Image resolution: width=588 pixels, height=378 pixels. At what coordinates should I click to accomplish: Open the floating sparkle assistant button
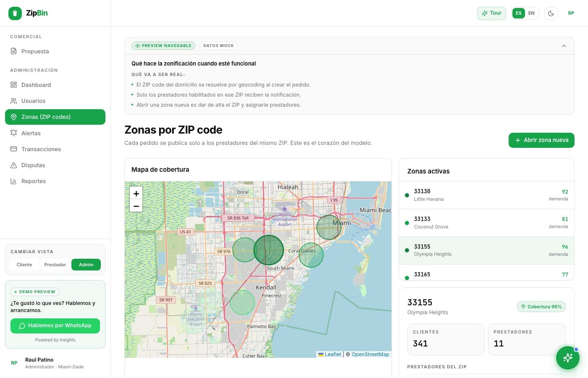568,358
